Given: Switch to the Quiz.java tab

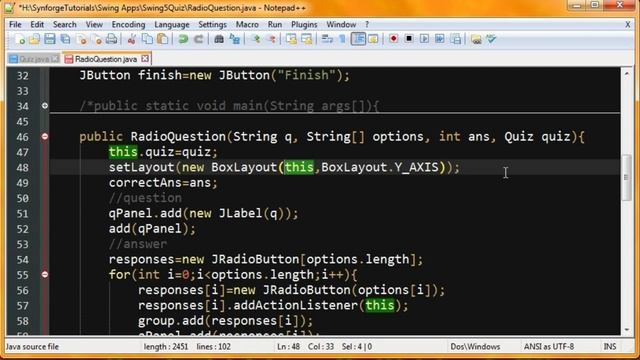Looking at the screenshot, I should tap(33, 59).
